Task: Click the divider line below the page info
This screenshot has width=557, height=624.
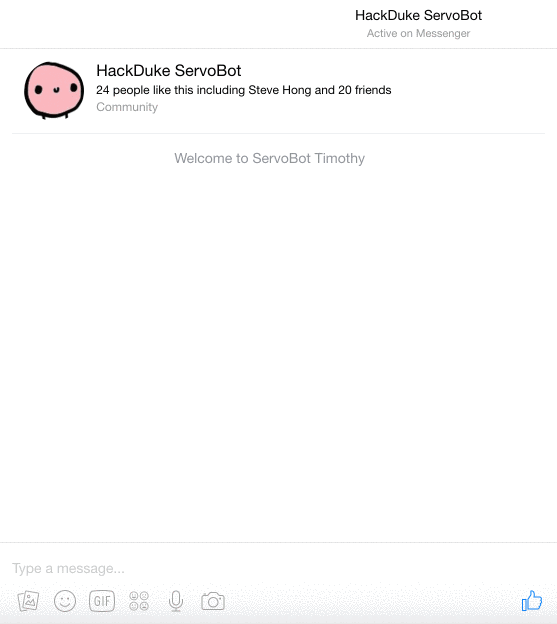Action: coord(278,134)
